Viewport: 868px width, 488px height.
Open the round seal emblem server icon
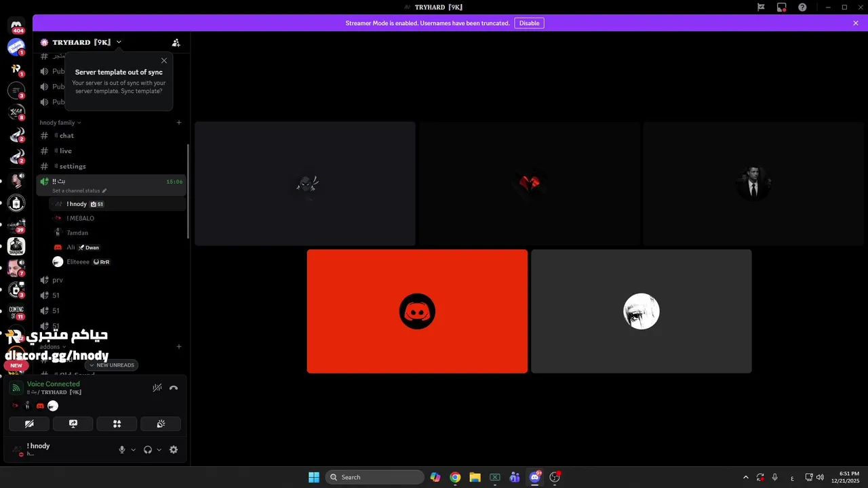pos(17,203)
